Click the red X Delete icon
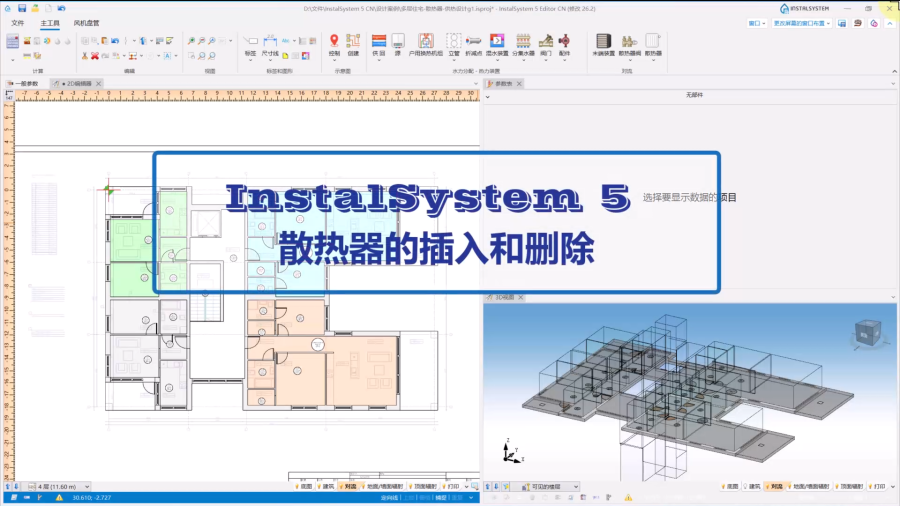Viewport: 900px width, 506px height. point(95,56)
